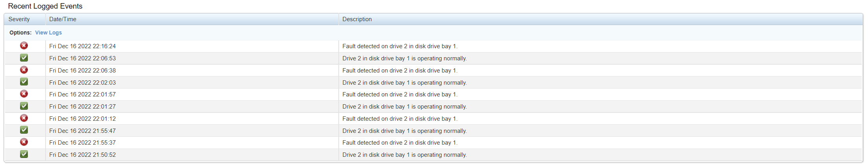Select the fault description for the 22:06:38 event

pos(400,71)
